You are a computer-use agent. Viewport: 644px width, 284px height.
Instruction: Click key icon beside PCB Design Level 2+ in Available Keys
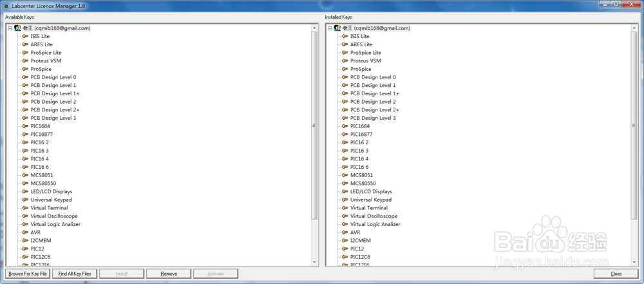click(x=25, y=109)
